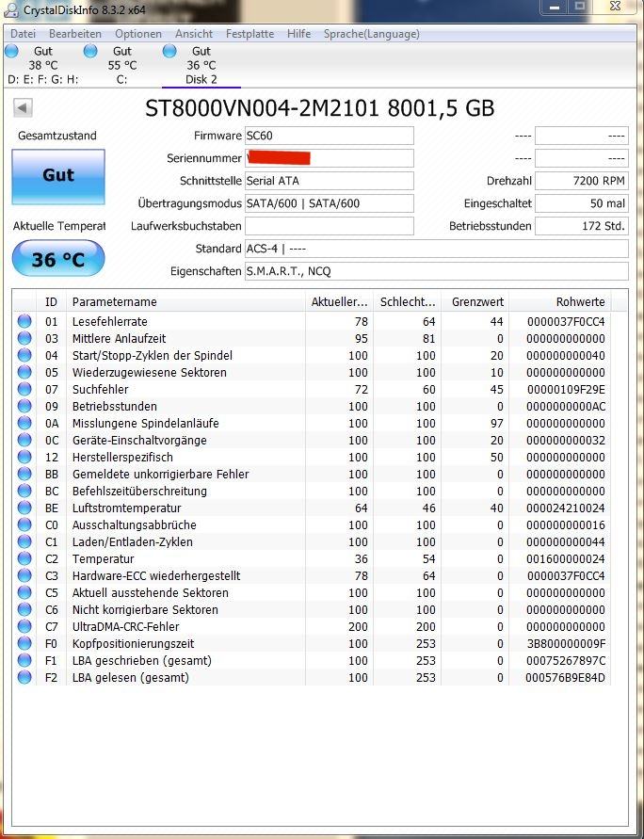Click status icon of Kopfpositionierungszeit row
Viewport: 644px width, 839px height.
pos(24,644)
